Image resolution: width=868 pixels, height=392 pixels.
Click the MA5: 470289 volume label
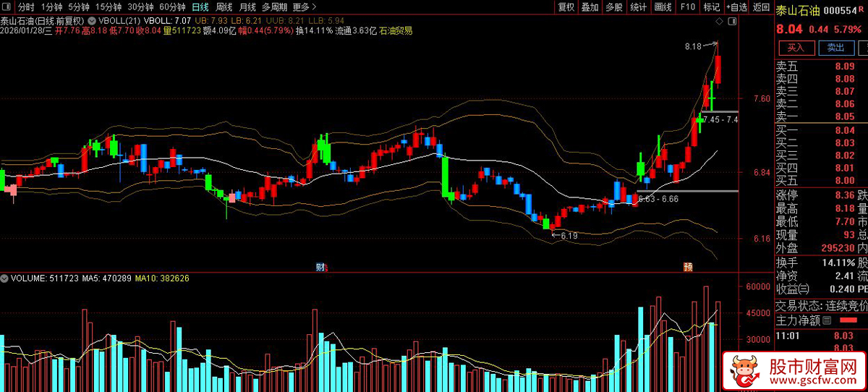[x=106, y=278]
